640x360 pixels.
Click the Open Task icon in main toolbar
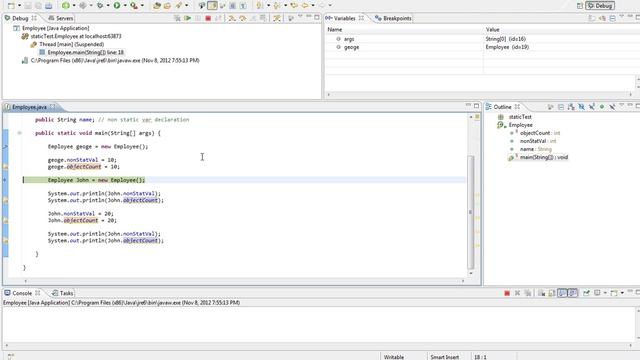click(x=167, y=6)
